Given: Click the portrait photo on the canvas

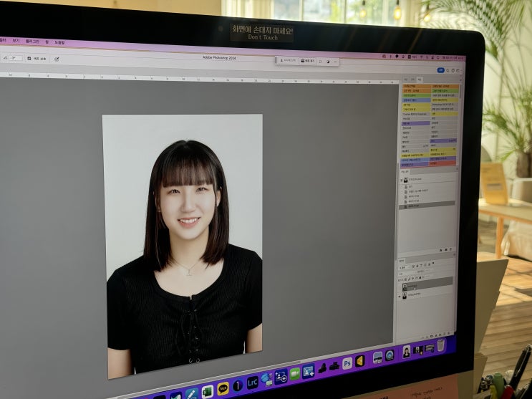Looking at the screenshot, I should (183, 246).
